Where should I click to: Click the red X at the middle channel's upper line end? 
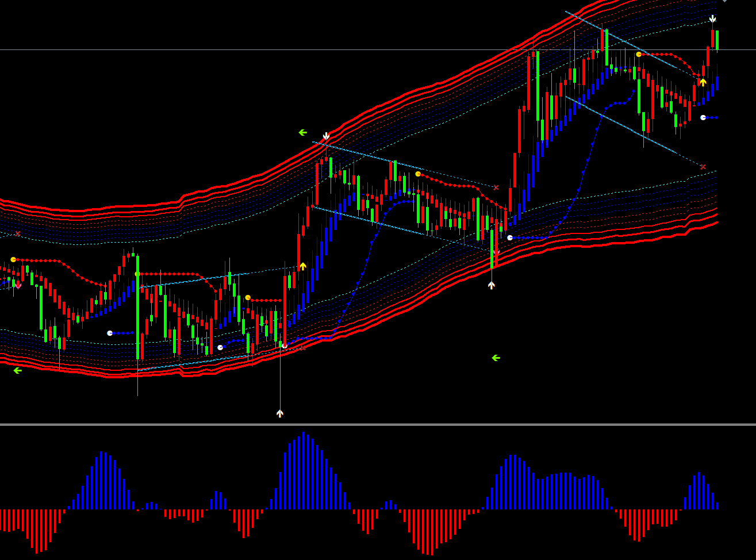click(x=496, y=187)
